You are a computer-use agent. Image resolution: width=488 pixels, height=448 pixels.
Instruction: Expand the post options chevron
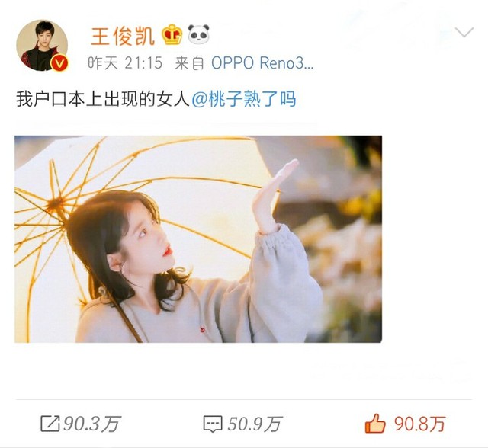coord(464,32)
